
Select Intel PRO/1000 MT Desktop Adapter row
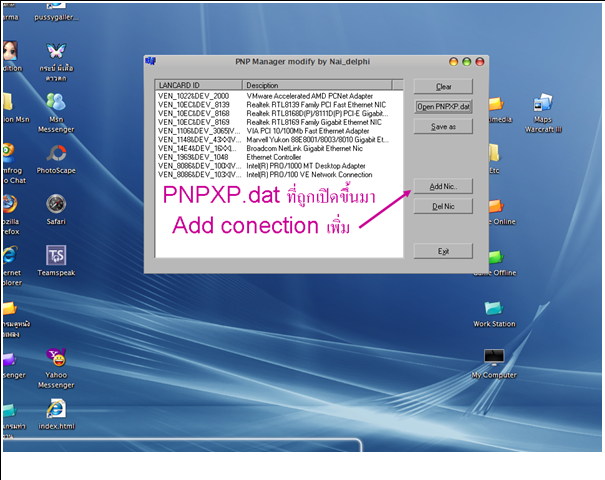tap(279, 166)
